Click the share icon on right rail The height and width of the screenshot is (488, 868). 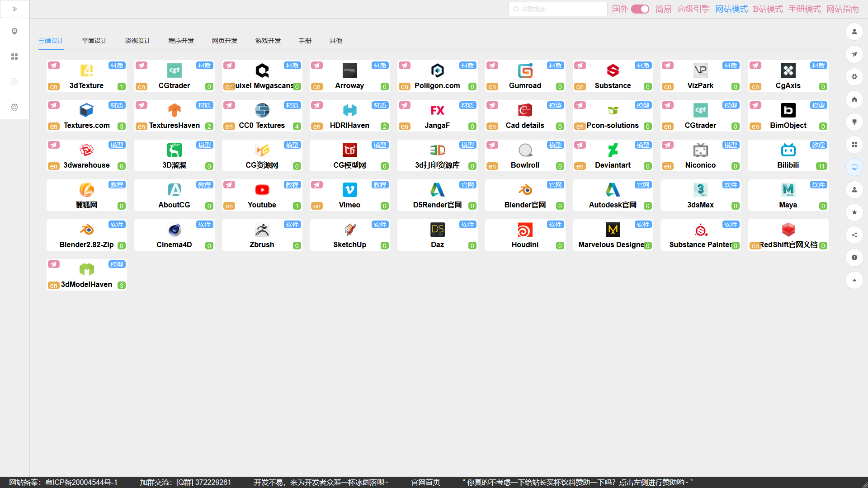[x=854, y=235]
